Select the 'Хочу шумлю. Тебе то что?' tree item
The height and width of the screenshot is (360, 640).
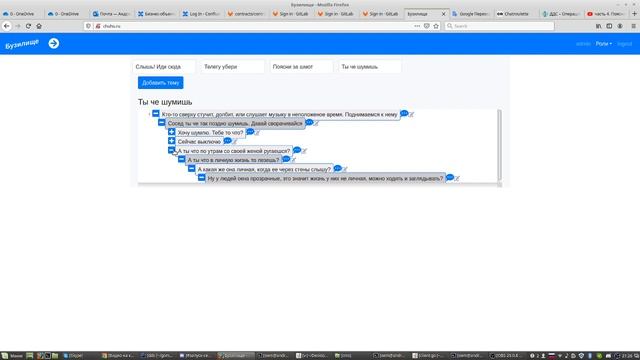(210, 133)
